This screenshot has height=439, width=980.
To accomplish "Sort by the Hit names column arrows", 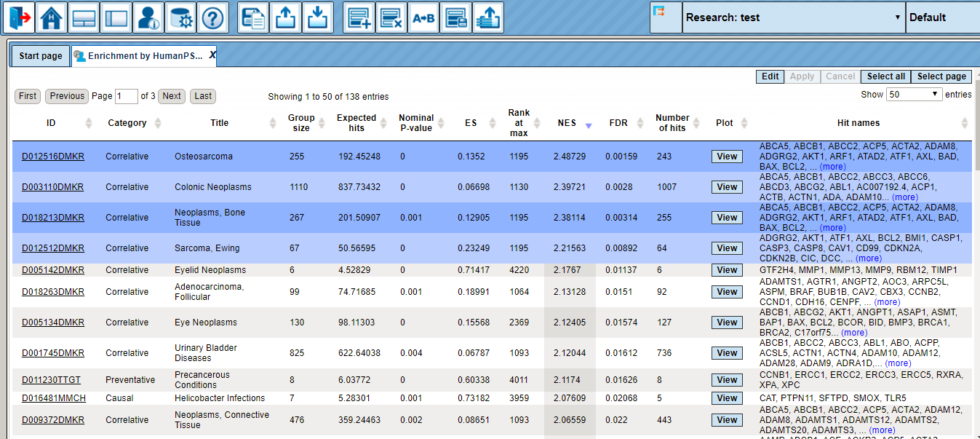I will pyautogui.click(x=965, y=123).
